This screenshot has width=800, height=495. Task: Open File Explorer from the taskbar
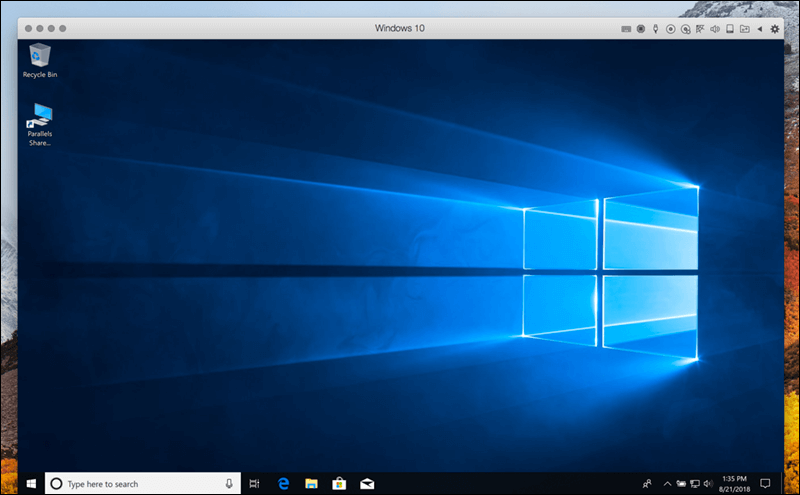[311, 483]
